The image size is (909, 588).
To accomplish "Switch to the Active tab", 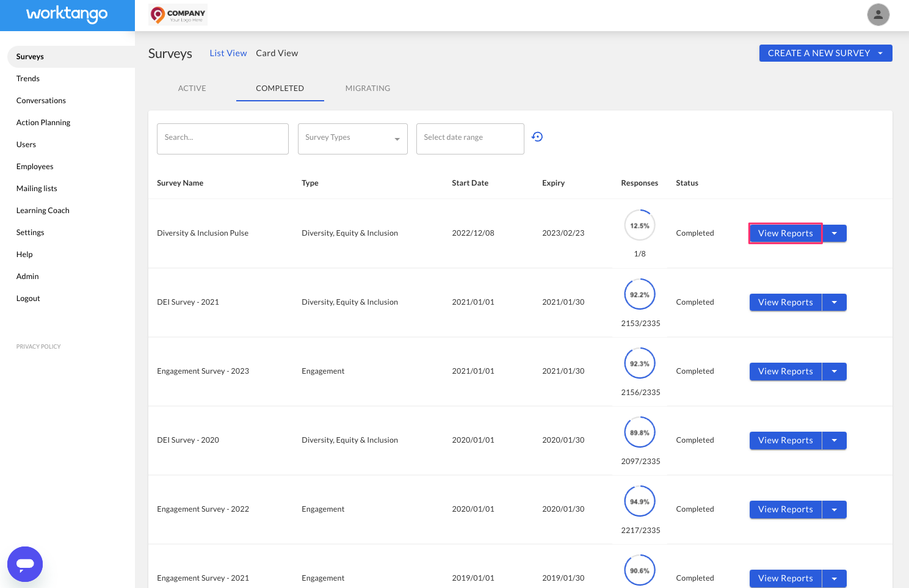I will click(192, 88).
